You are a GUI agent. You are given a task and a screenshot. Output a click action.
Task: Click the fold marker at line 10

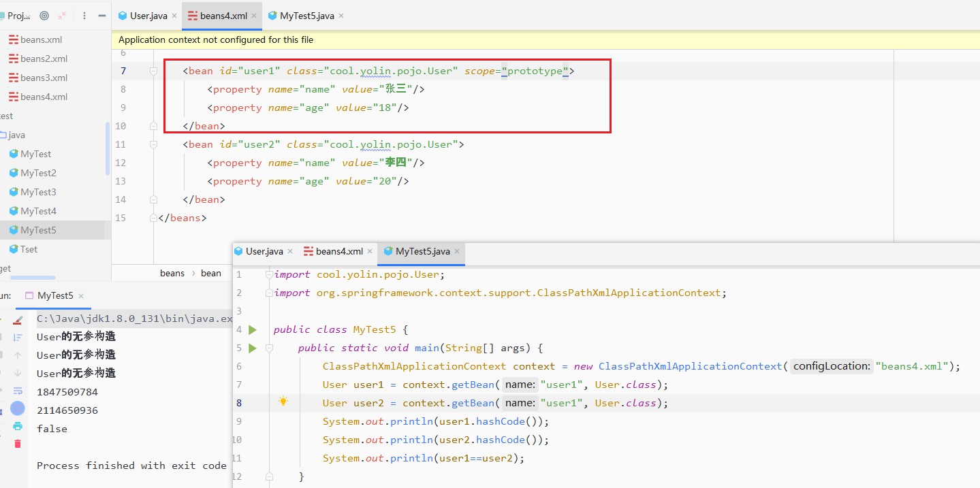[x=153, y=126]
